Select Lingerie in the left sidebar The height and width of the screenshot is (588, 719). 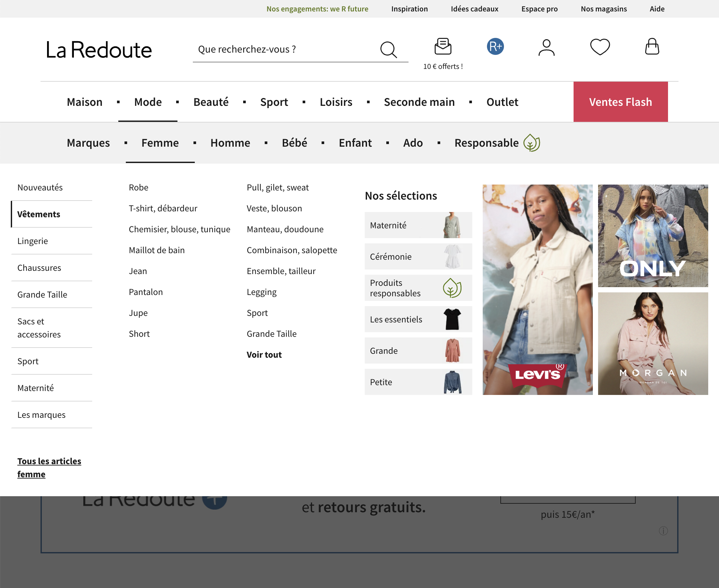coord(33,241)
